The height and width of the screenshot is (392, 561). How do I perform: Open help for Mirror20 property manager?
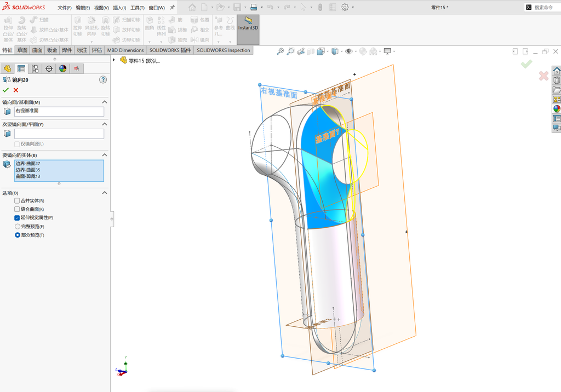point(103,80)
